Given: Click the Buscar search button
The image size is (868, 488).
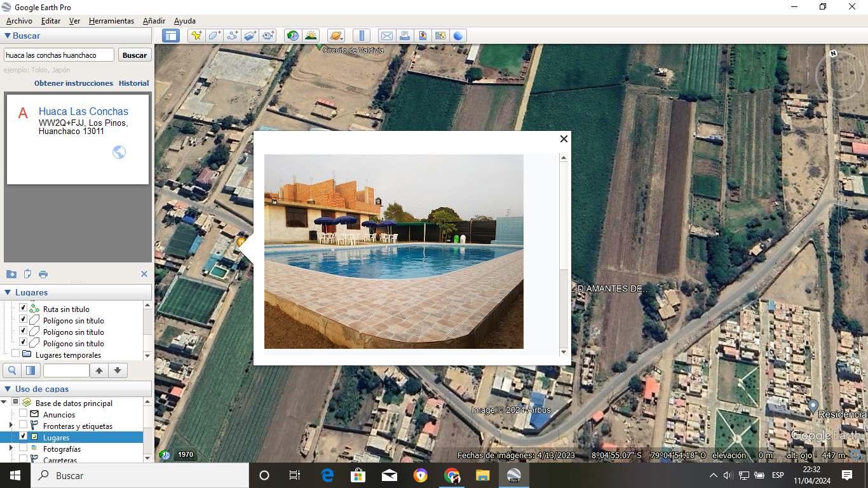Looking at the screenshot, I should coord(135,55).
